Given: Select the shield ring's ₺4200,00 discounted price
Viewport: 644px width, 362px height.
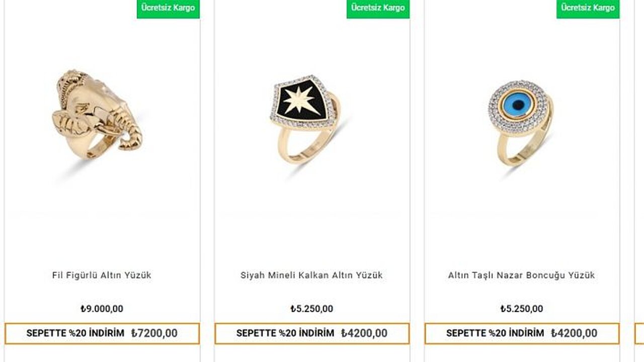Looking at the screenshot, I should (x=364, y=333).
